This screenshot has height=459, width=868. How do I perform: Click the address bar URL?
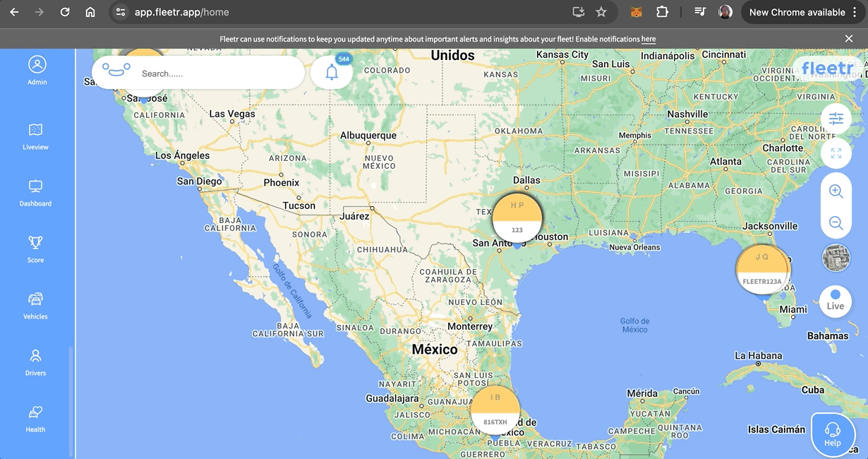coord(181,12)
